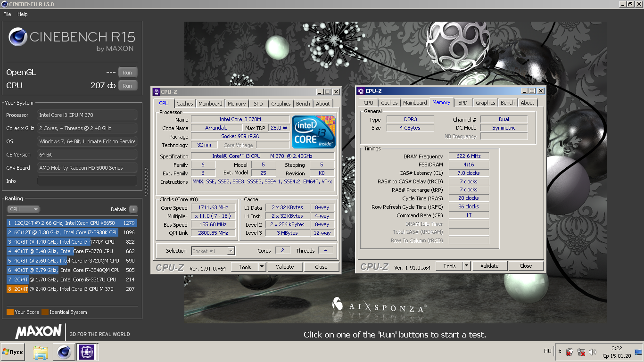Open Bench tab in right CPU-Z window
The height and width of the screenshot is (362, 644).
(x=508, y=103)
